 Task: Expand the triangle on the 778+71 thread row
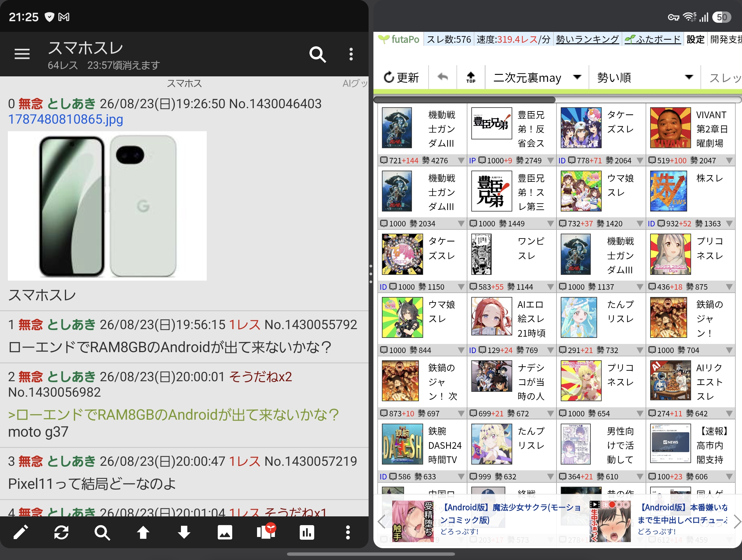click(640, 161)
